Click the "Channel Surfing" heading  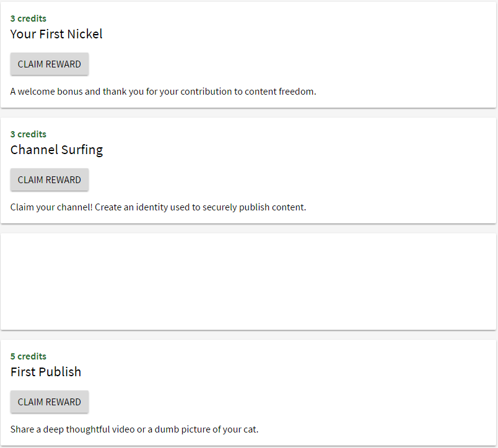(x=56, y=150)
